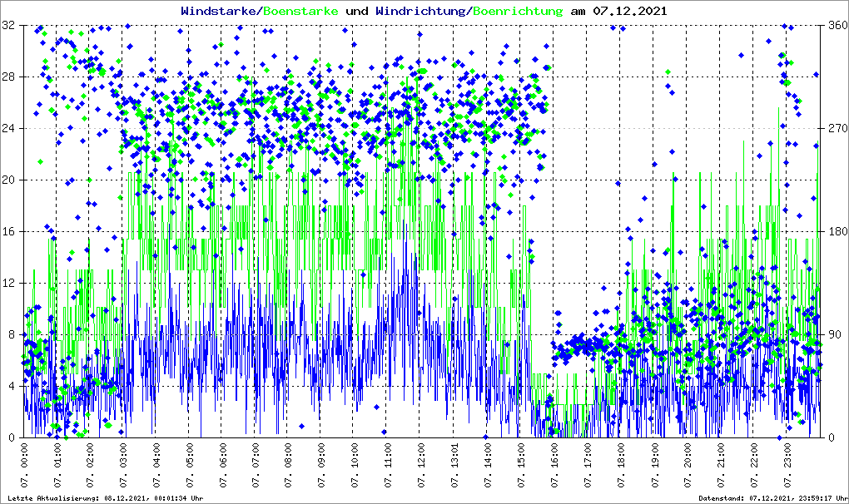Click the date 07.12.2021 in the chart title

point(629,12)
